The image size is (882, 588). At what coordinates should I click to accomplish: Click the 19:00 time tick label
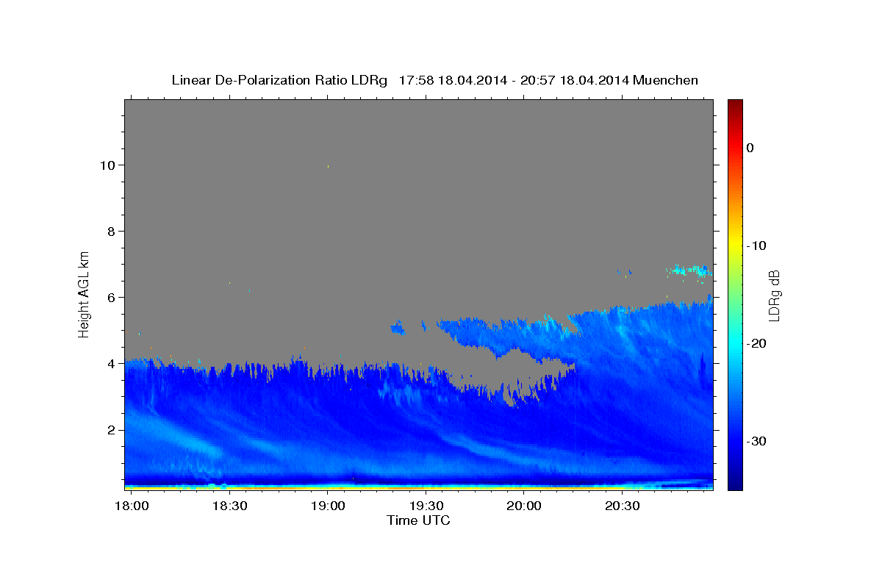pyautogui.click(x=328, y=506)
